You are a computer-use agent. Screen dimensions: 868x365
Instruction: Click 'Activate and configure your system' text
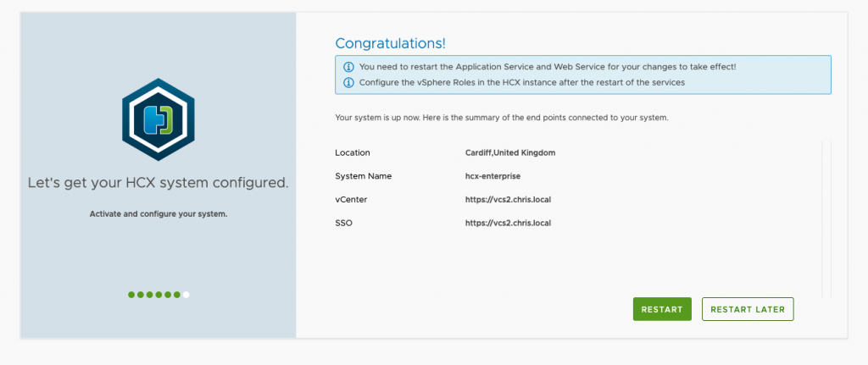[159, 214]
